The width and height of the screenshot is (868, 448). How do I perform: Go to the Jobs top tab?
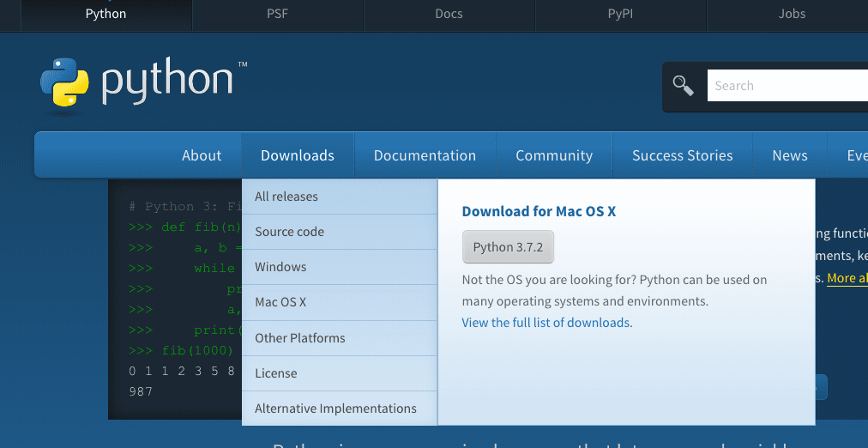(792, 14)
